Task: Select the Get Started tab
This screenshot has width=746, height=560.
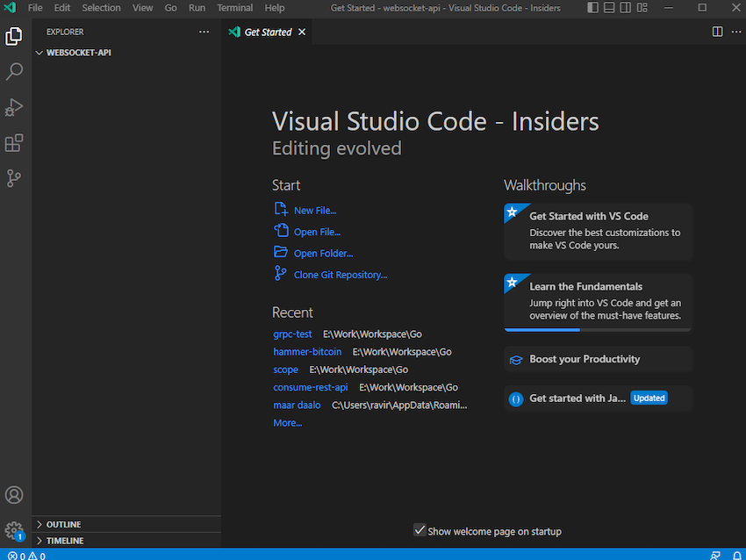Action: click(267, 32)
